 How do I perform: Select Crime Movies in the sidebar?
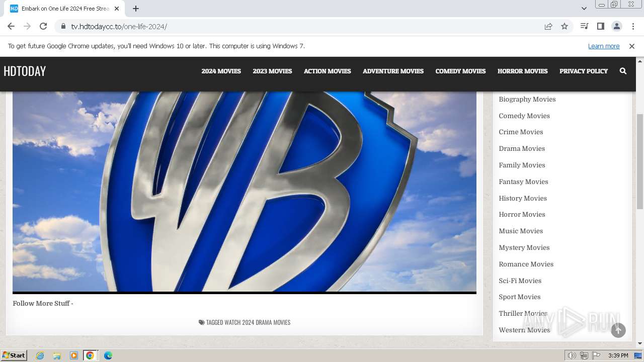pos(521,132)
